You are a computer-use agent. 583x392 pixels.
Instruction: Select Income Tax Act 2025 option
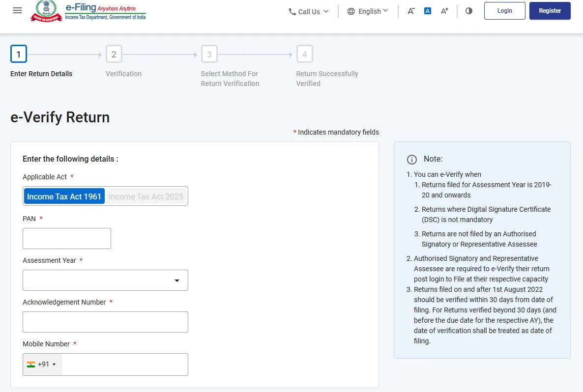click(x=146, y=196)
